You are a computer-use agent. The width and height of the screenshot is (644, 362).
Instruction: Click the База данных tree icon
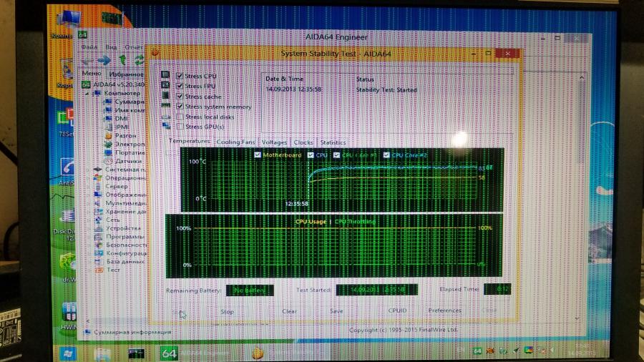click(x=99, y=261)
